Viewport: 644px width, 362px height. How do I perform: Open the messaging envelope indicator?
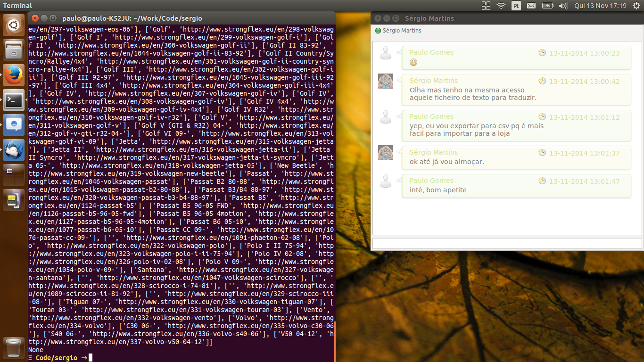(531, 6)
